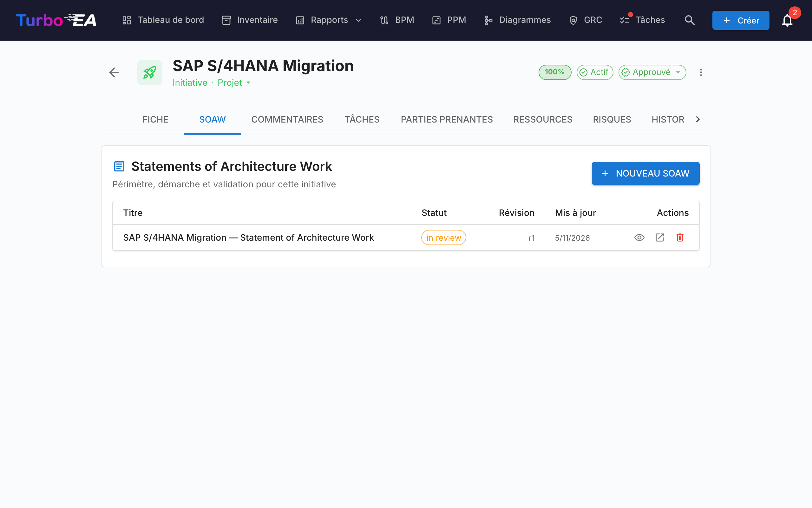Click revision r1 cell
The image size is (812, 508).
click(532, 238)
